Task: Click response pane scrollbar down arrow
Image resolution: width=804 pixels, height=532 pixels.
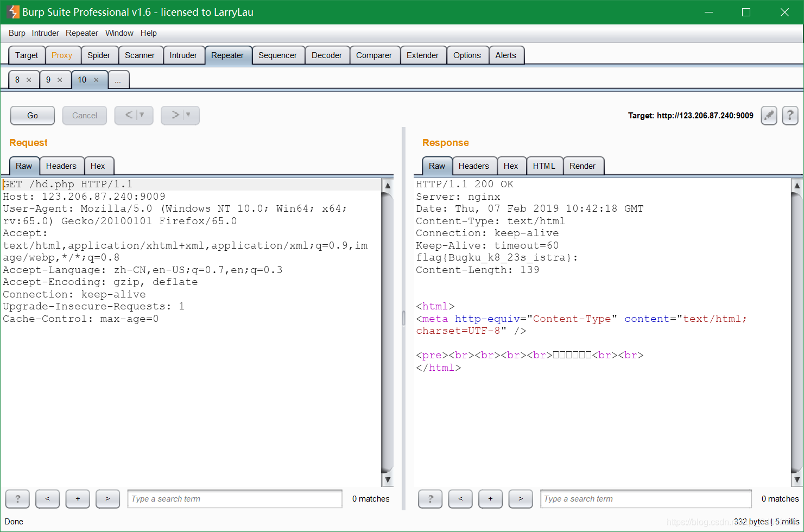Action: point(797,480)
